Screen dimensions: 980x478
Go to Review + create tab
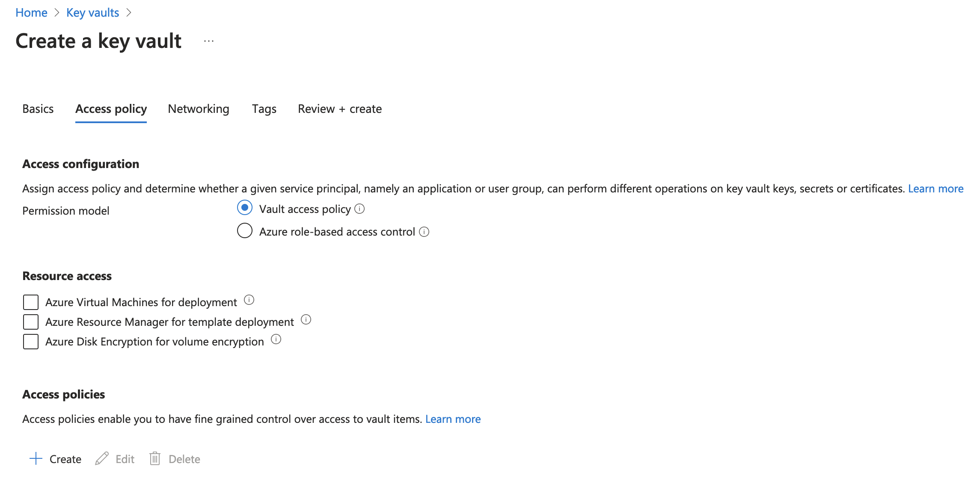coord(340,109)
